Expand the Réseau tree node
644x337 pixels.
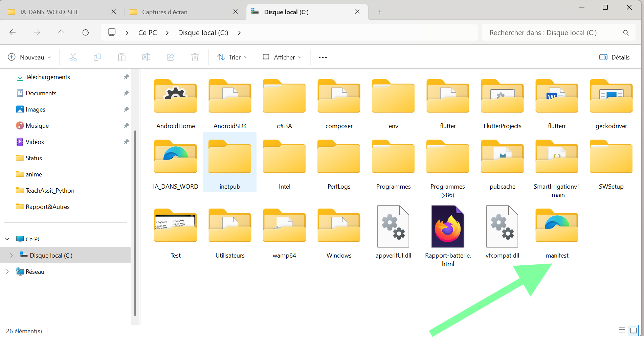point(7,271)
